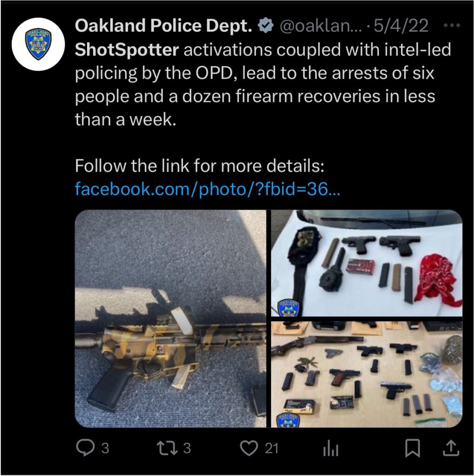Viewport: 474px width, 476px height.
Task: Like the tweet with heart icon
Action: pos(249,448)
